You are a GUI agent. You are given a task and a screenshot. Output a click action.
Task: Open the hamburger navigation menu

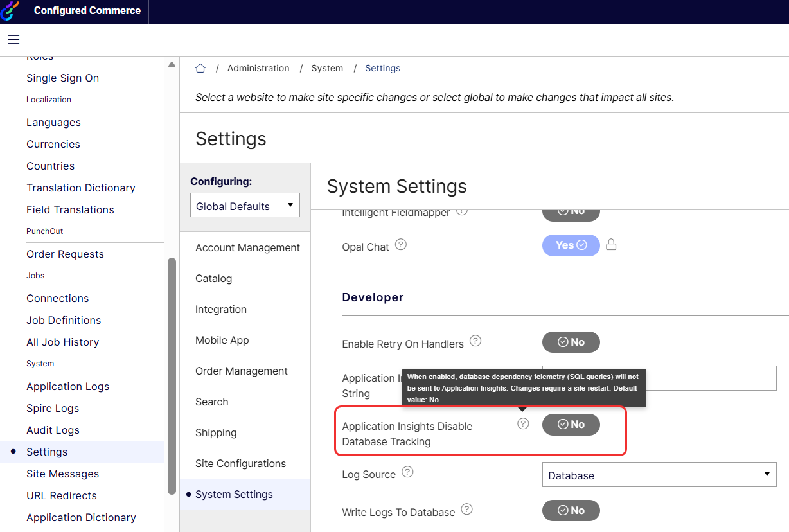pyautogui.click(x=13, y=40)
